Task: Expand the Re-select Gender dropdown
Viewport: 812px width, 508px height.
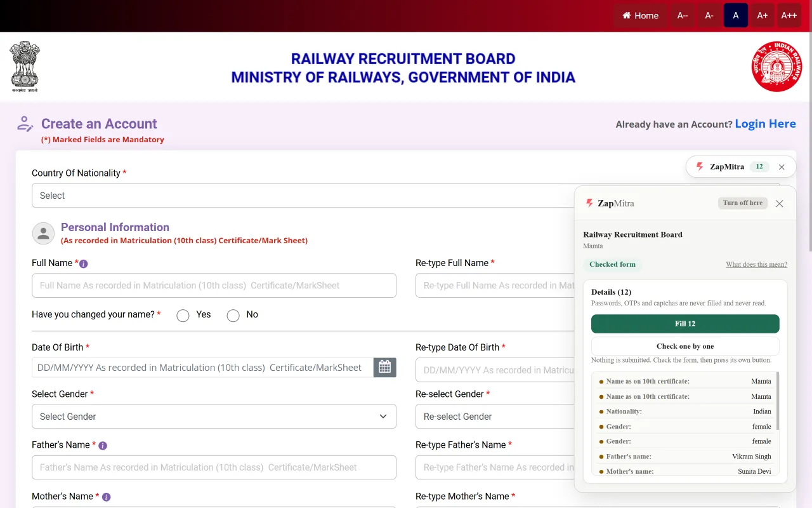Action: click(x=495, y=417)
